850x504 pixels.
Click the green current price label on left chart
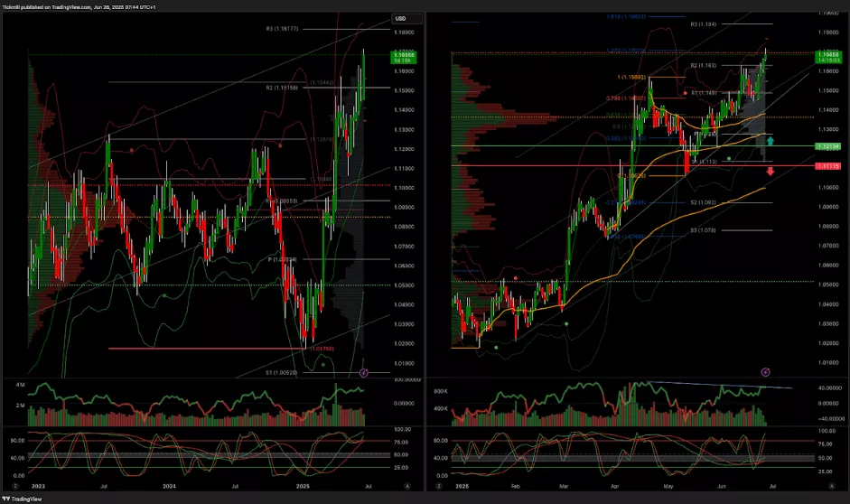405,57
